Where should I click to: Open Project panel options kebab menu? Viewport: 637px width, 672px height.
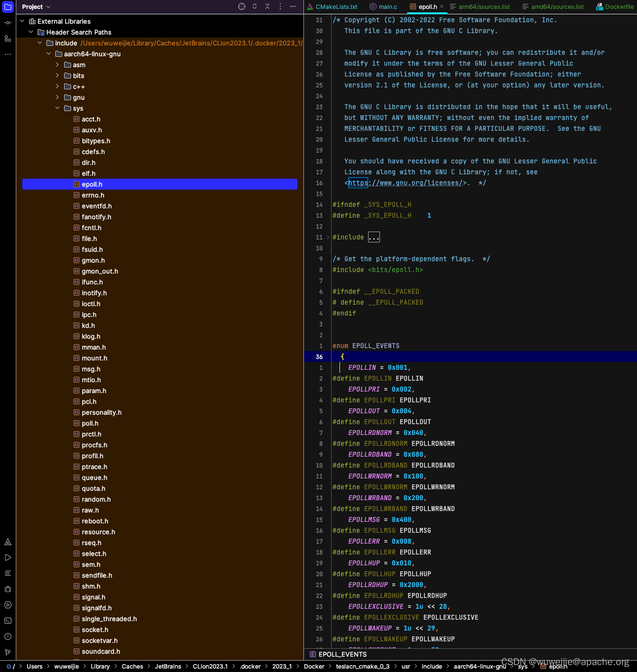(x=280, y=6)
